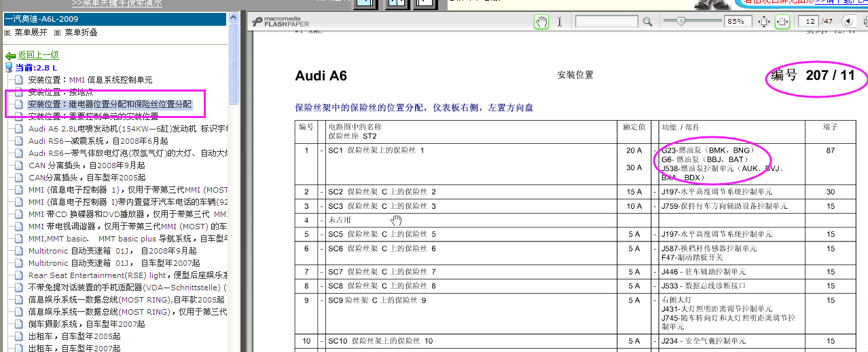Open Multitronic 自动变速箱 01J 2007起
The image size is (868, 352).
click(114, 263)
